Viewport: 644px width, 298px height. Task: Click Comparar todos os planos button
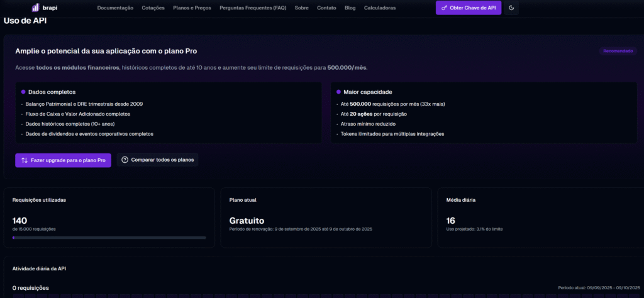pyautogui.click(x=158, y=160)
